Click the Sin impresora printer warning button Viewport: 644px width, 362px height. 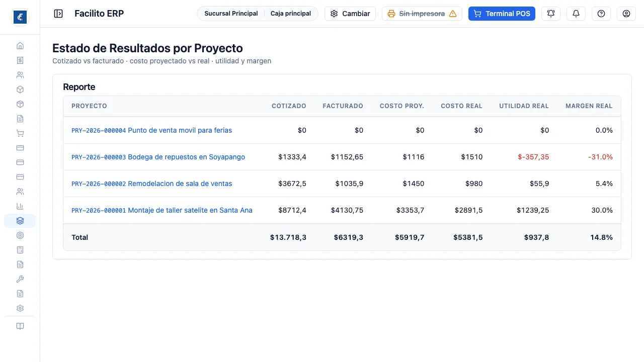[x=422, y=14]
